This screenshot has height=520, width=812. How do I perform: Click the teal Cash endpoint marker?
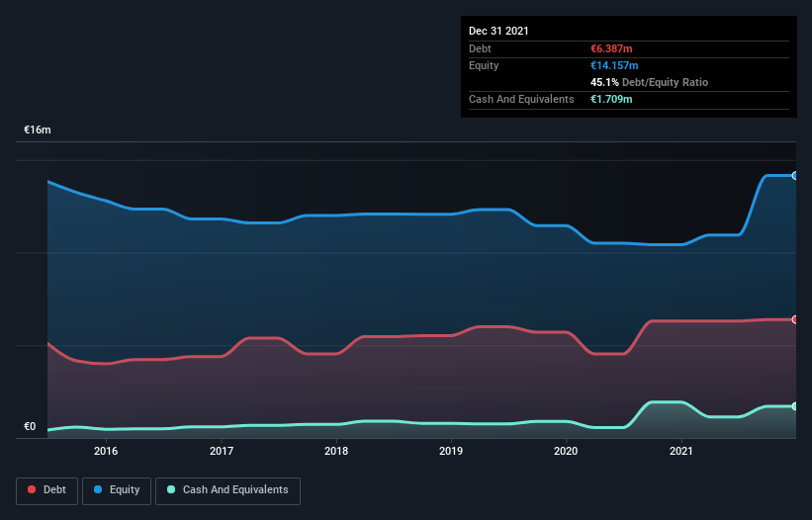click(795, 406)
